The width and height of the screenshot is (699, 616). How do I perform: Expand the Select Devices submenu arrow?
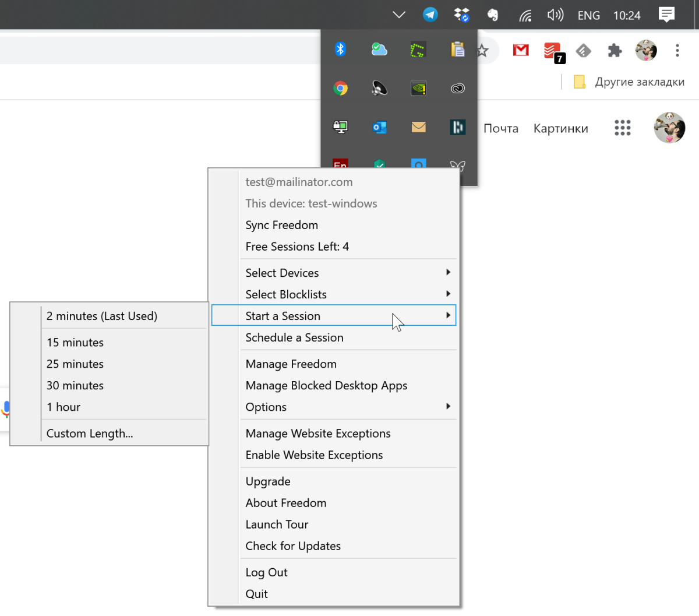coord(448,272)
